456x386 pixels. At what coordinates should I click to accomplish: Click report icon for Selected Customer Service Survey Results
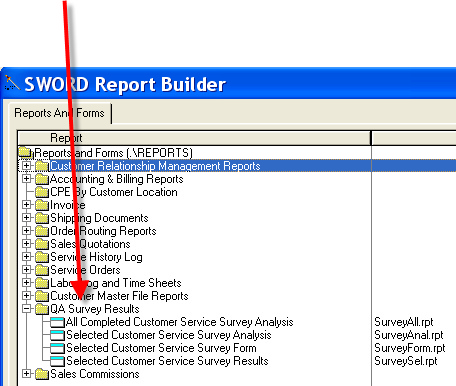click(x=57, y=361)
